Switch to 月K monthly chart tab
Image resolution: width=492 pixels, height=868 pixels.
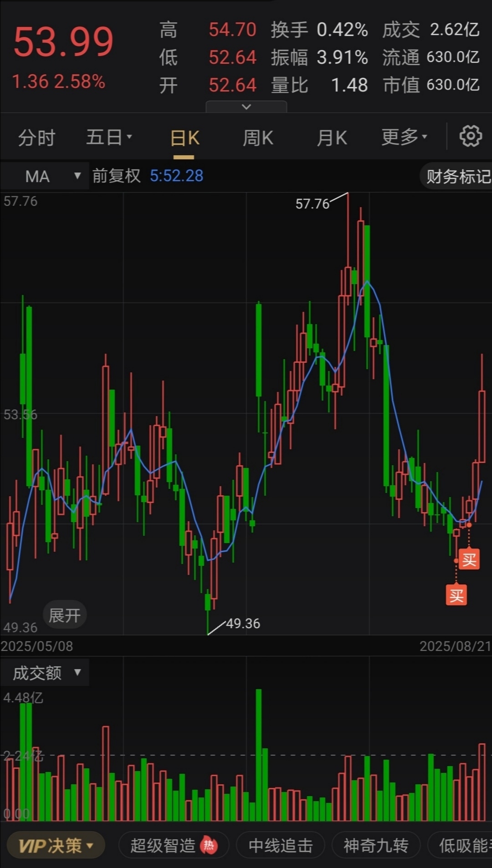pyautogui.click(x=332, y=138)
